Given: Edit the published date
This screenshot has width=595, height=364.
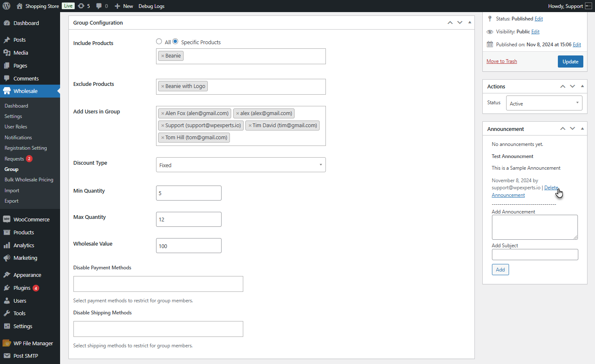Looking at the screenshot, I should click(577, 45).
